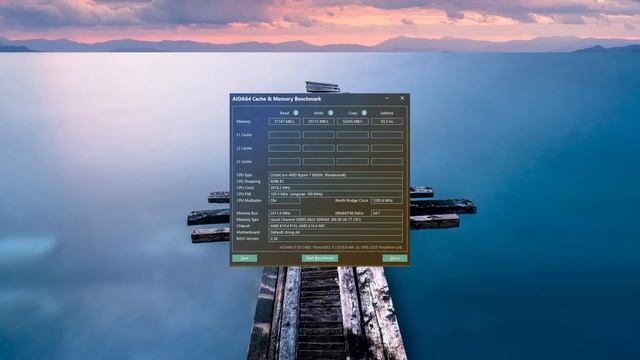
Task: Click the info icon beside Write
Action: pyautogui.click(x=331, y=113)
